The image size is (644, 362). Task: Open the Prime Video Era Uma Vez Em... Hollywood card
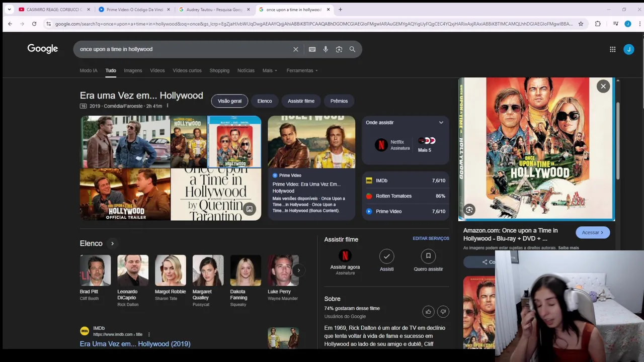pos(311,168)
